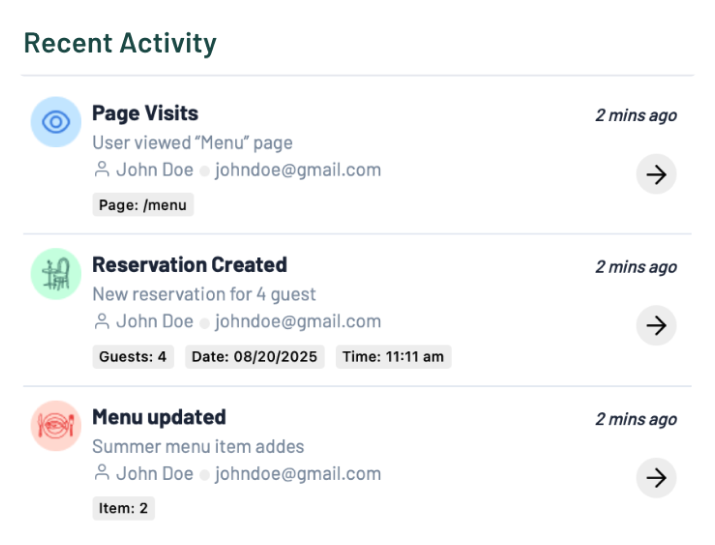Open the Menu updated arrow button

coord(656,478)
